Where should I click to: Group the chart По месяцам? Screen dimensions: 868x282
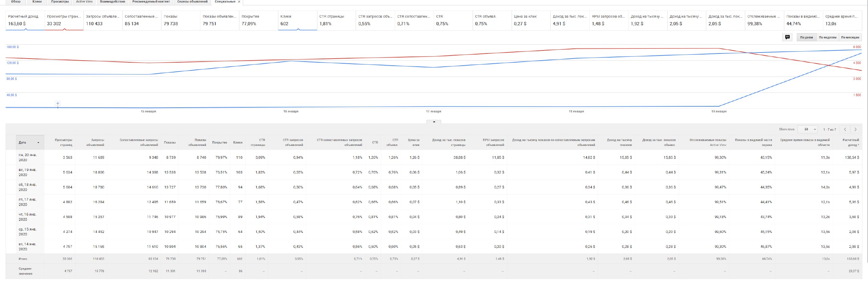coord(850,37)
